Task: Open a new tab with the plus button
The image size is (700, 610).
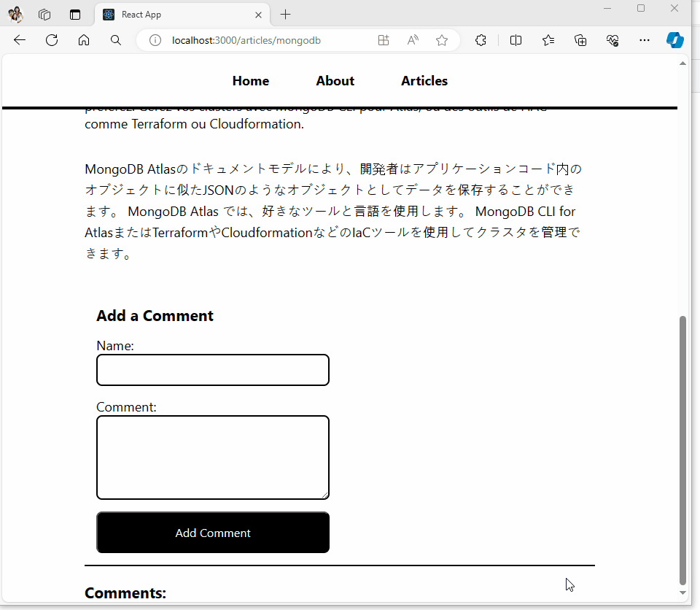Action: tap(286, 15)
